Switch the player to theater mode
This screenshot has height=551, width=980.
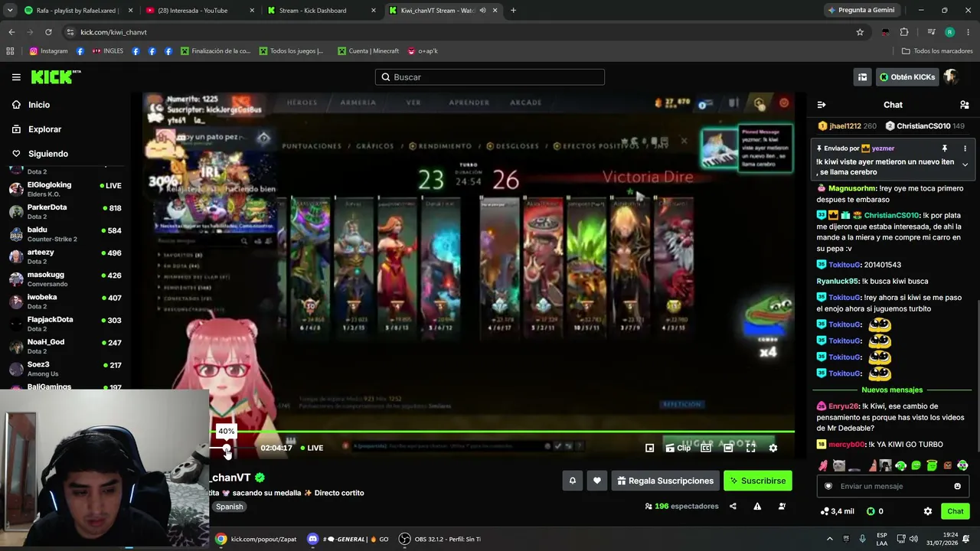coord(728,448)
